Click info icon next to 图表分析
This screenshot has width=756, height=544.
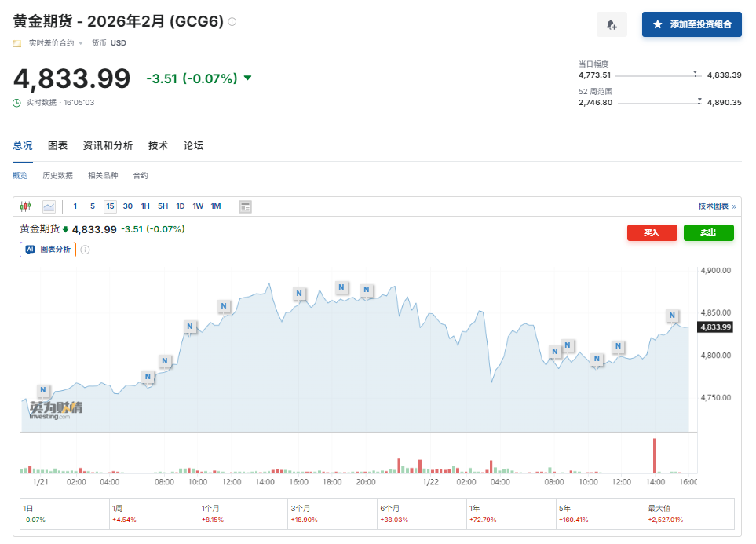click(85, 250)
